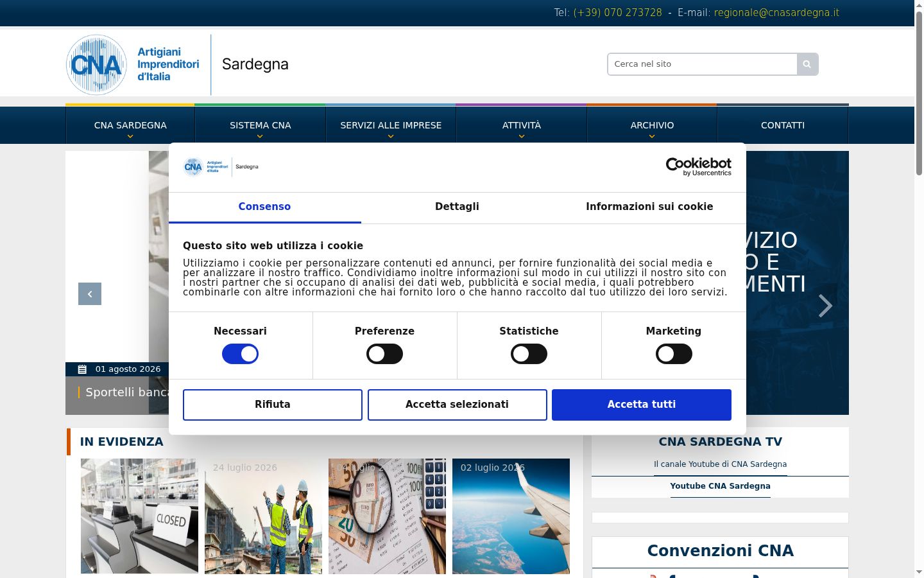924x578 pixels.
Task: Click the Cerca nel sito search field
Action: point(703,64)
